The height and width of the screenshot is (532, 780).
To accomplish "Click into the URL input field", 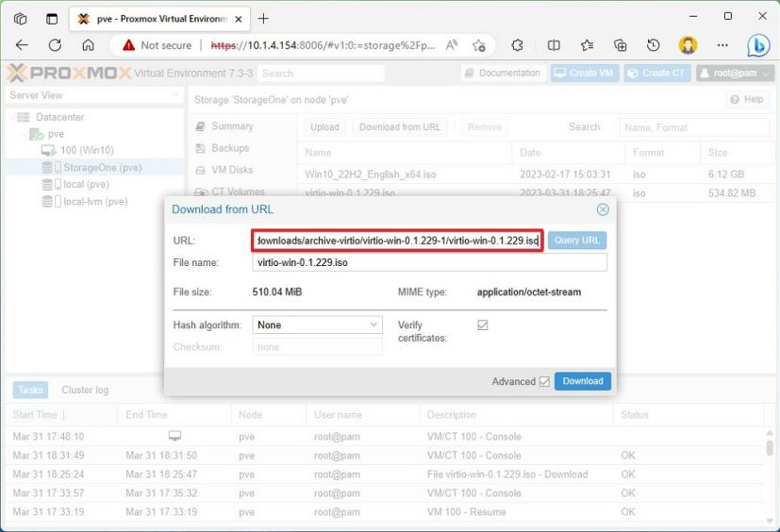I will click(397, 241).
